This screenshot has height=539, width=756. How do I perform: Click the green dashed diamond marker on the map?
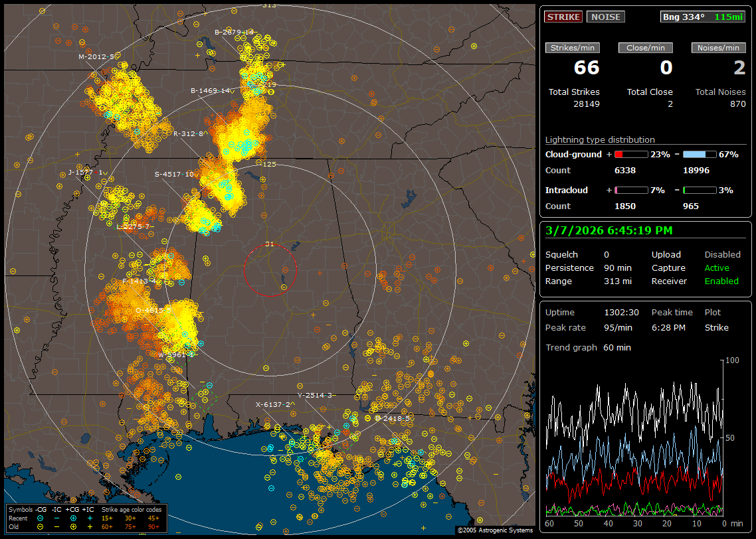(x=204, y=398)
